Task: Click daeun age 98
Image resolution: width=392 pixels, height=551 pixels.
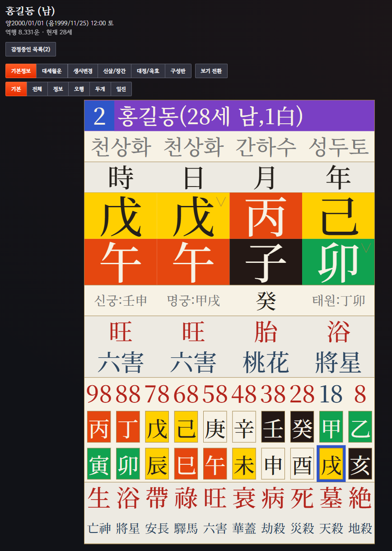Action: (98, 395)
